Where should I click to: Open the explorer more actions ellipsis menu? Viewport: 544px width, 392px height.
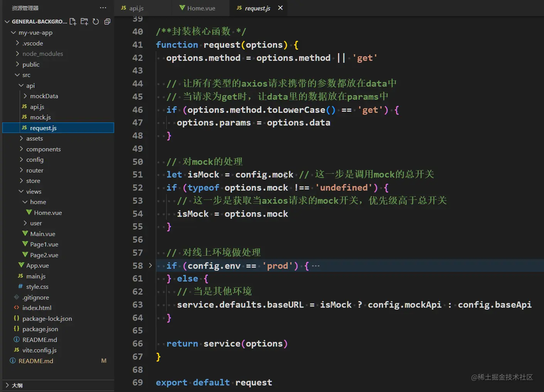(x=103, y=8)
